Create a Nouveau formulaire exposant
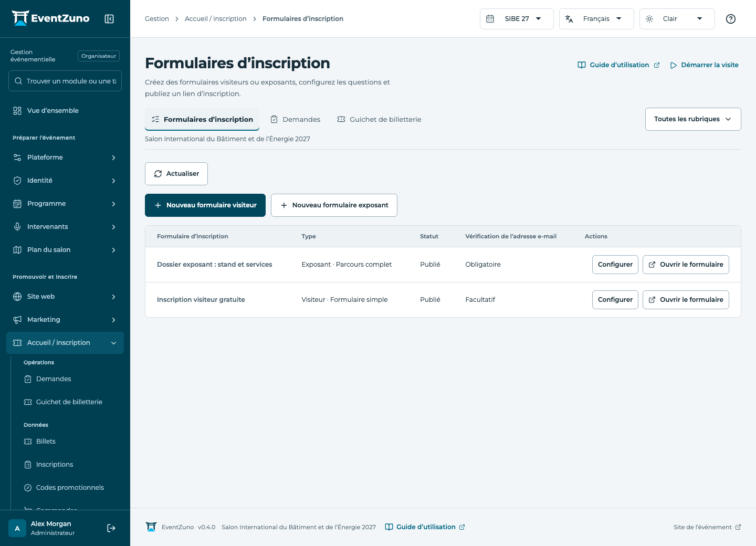The height and width of the screenshot is (546, 756). (x=334, y=205)
